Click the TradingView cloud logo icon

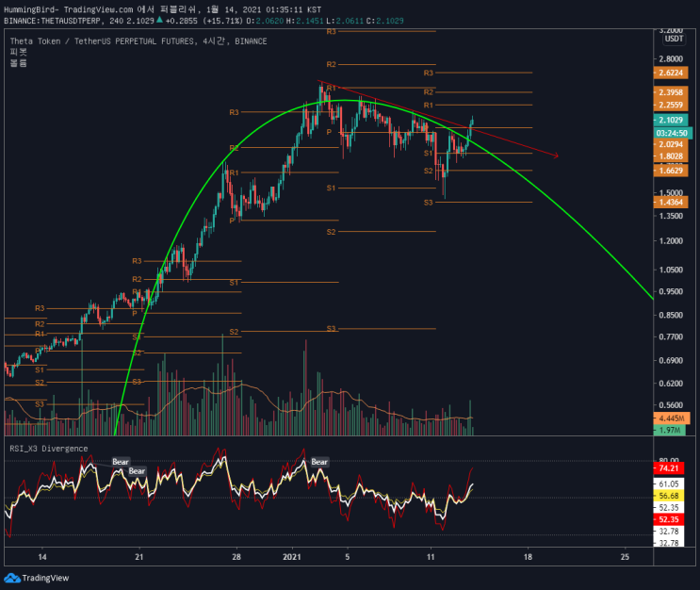12,578
